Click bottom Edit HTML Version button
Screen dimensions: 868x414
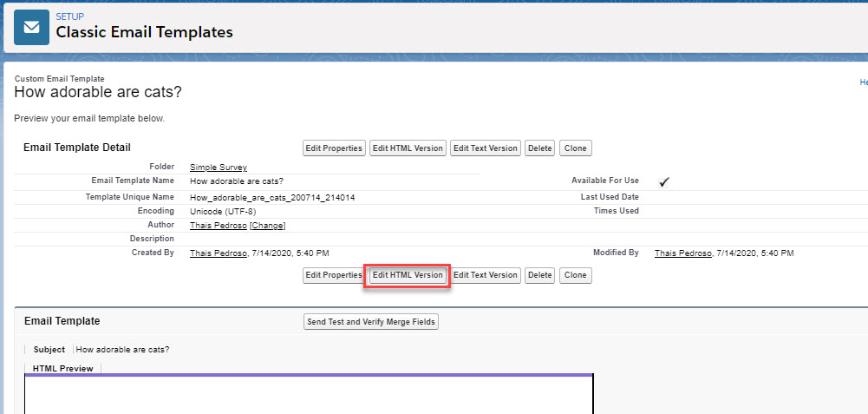pos(408,275)
